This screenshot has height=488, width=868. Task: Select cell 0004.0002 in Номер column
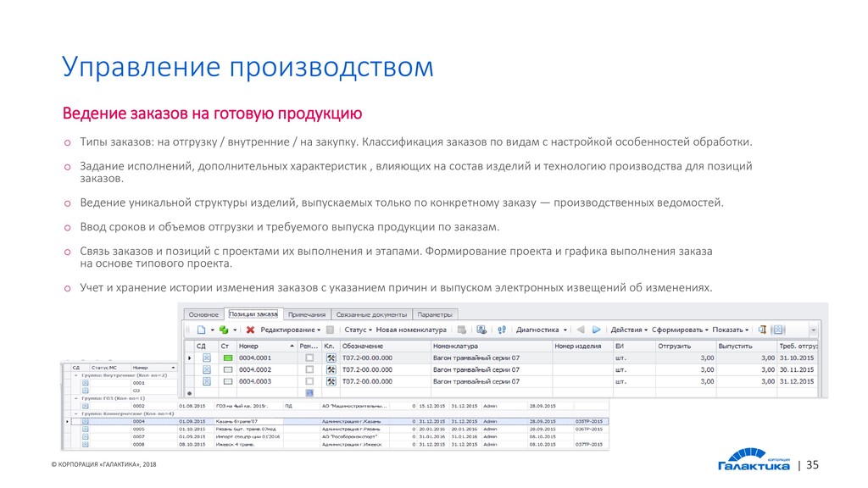click(x=266, y=369)
